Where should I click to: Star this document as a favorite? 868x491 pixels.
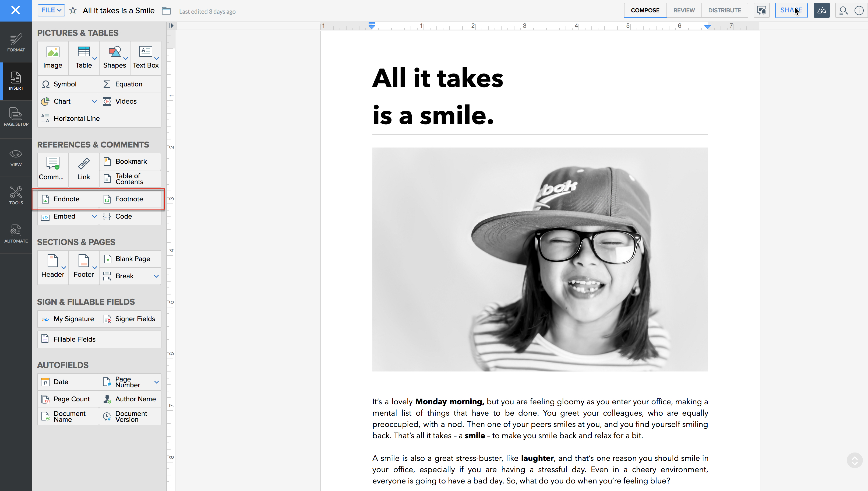click(73, 10)
